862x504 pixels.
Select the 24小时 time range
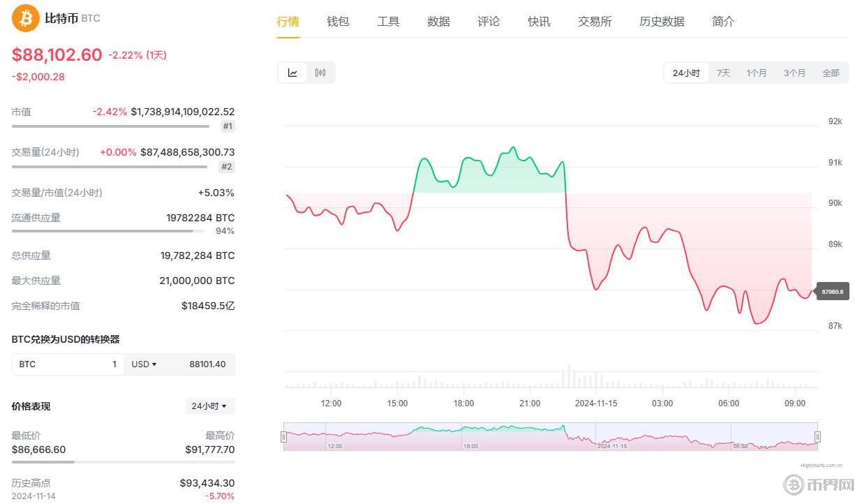click(685, 72)
